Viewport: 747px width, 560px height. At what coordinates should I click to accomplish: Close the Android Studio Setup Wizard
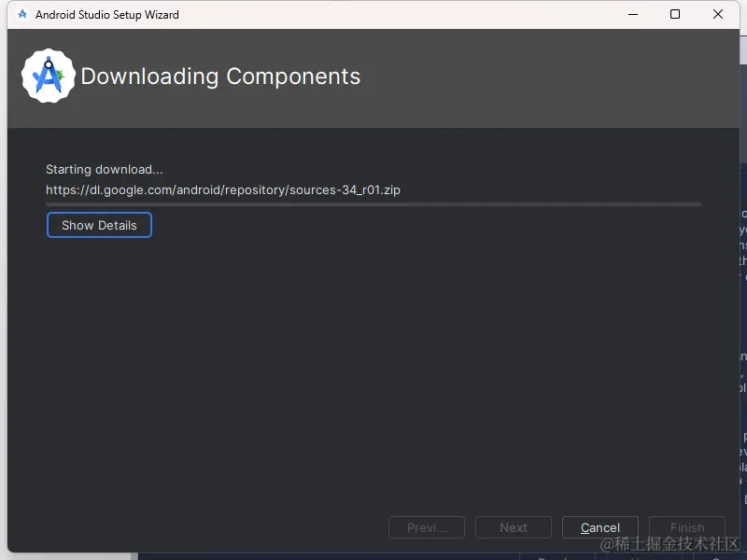pos(717,14)
